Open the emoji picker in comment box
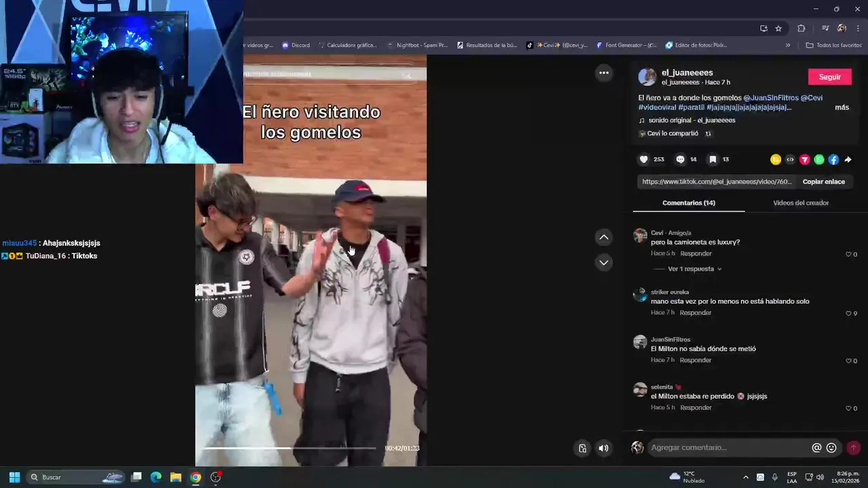Screen dimensions: 868x488 (x=831, y=447)
